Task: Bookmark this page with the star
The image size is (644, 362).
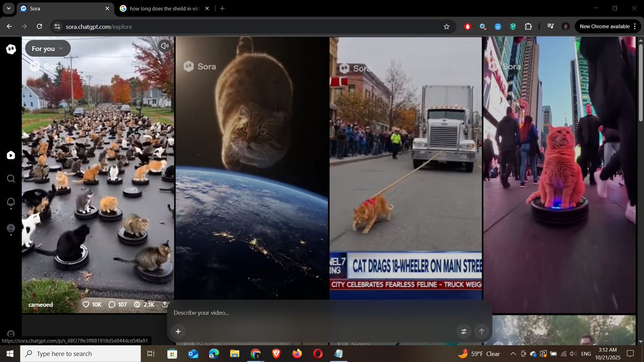Action: coord(447,26)
